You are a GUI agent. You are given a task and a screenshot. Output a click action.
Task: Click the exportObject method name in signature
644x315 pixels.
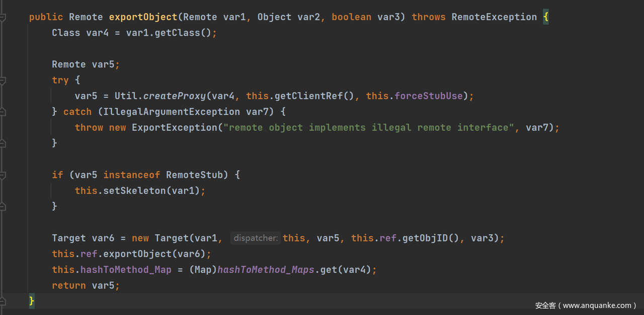[x=143, y=17]
